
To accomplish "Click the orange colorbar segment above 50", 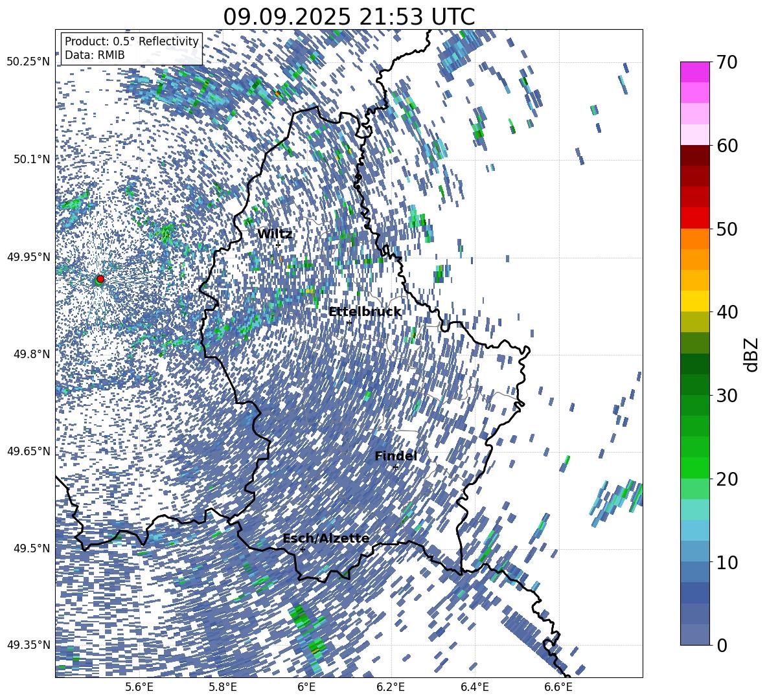I will [695, 239].
